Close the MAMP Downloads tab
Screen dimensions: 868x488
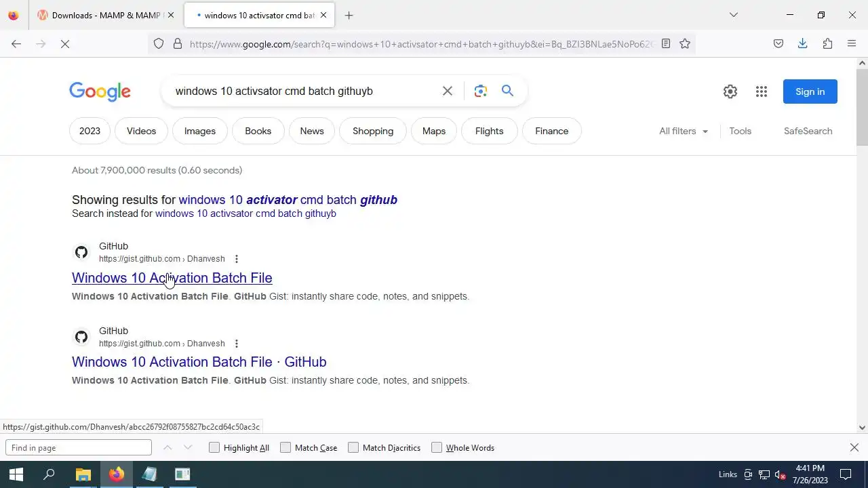[x=171, y=15]
